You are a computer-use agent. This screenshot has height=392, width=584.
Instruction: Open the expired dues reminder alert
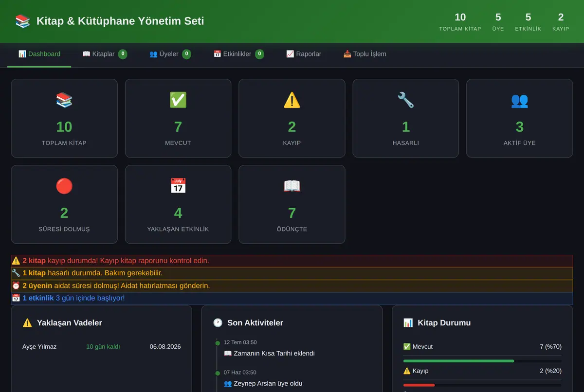click(x=292, y=286)
